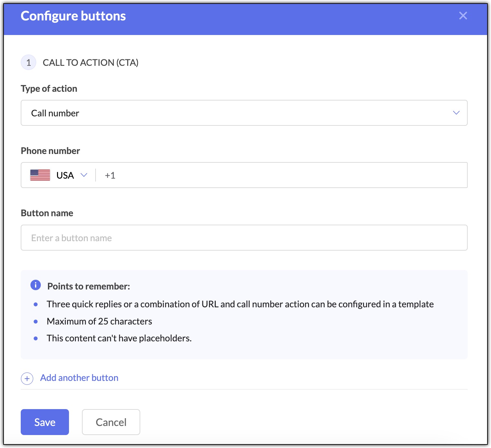
Task: Click the Add another button link
Action: click(79, 378)
